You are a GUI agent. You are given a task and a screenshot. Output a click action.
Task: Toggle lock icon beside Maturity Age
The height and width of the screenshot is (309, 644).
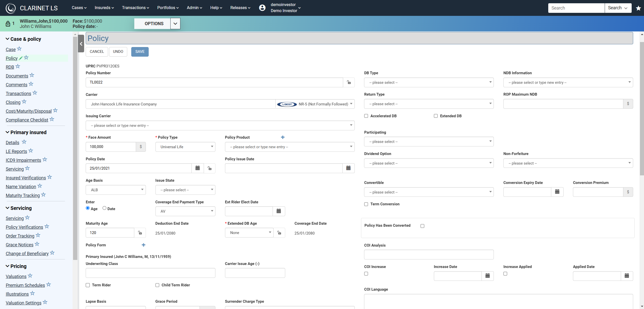(140, 233)
